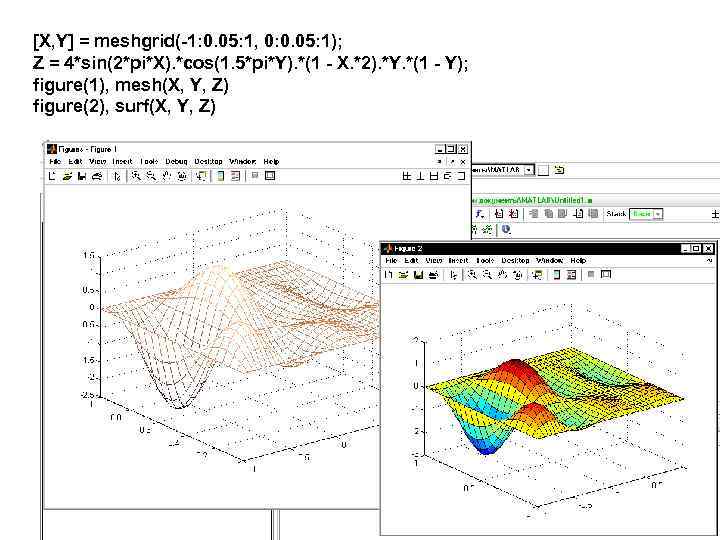Screen dimensions: 720x540
Task: Click set breakpoint icon in editor toolbar
Action: coord(499,214)
